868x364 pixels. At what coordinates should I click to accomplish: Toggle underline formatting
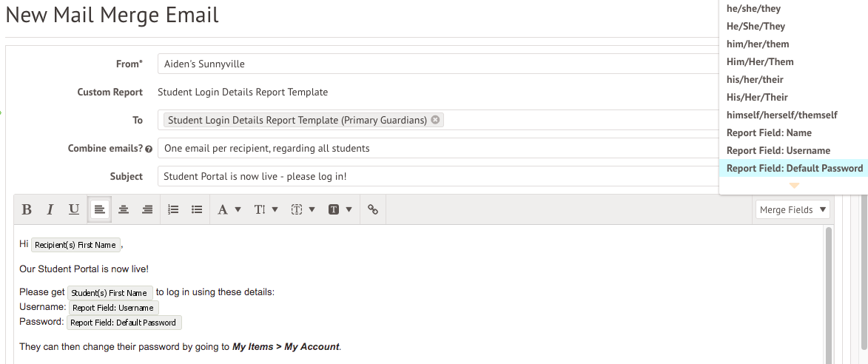(x=74, y=210)
